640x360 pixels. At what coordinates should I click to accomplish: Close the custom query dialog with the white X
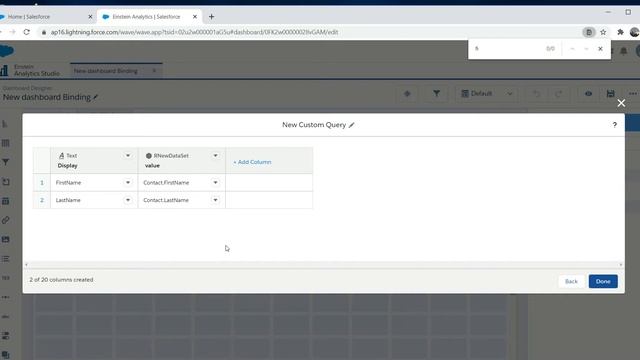pyautogui.click(x=621, y=103)
